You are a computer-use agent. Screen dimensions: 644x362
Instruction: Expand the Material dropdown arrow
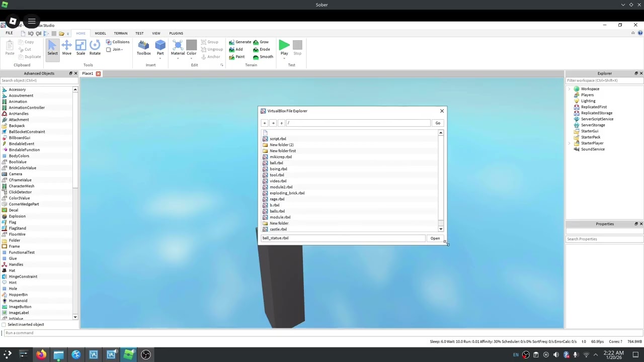coord(178,58)
